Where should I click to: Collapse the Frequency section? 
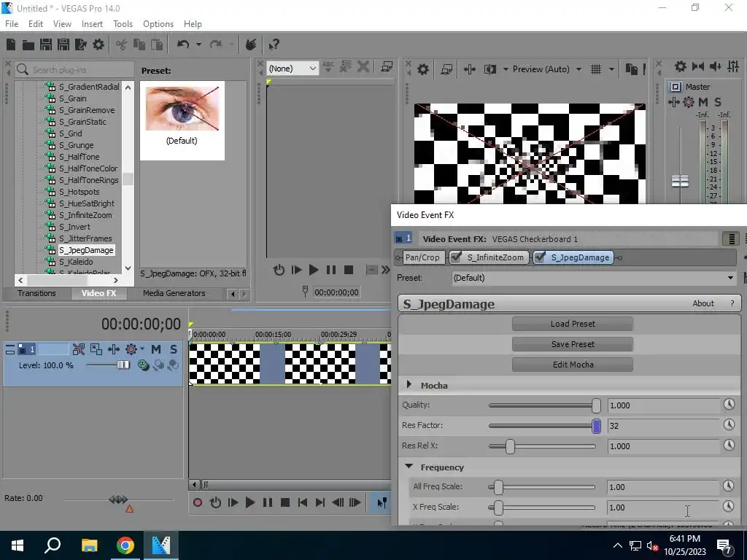pos(409,467)
